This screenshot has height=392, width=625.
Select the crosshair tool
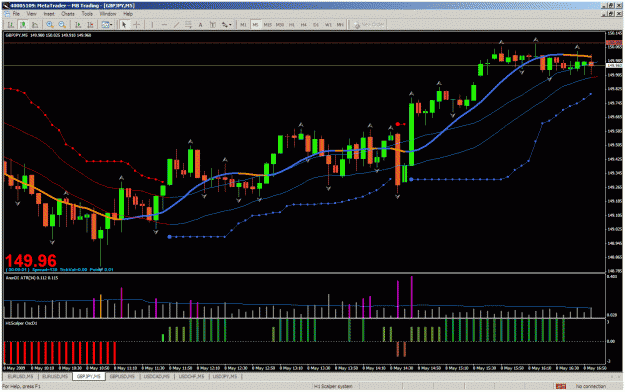click(x=137, y=25)
